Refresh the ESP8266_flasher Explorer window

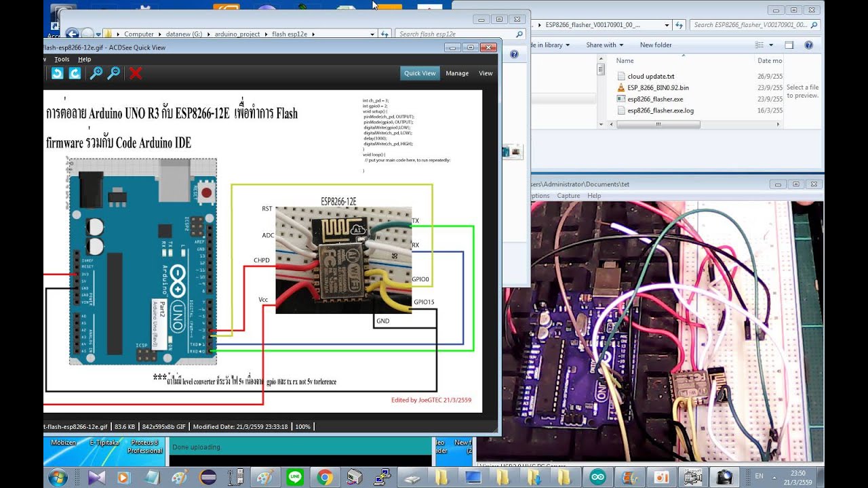click(x=679, y=25)
